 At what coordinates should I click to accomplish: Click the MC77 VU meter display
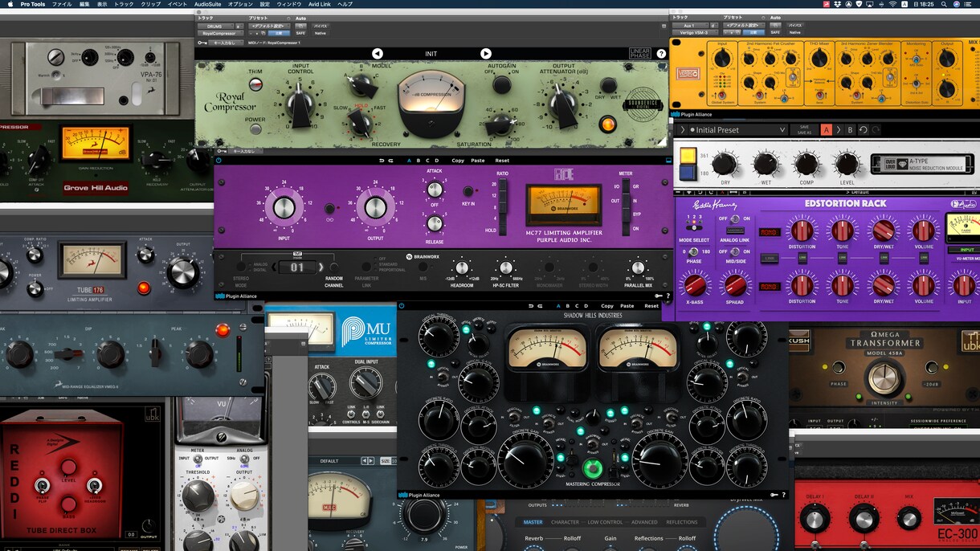pyautogui.click(x=563, y=204)
